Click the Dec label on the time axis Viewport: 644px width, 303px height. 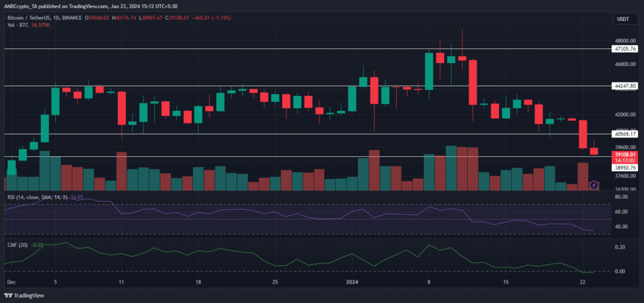click(x=9, y=282)
